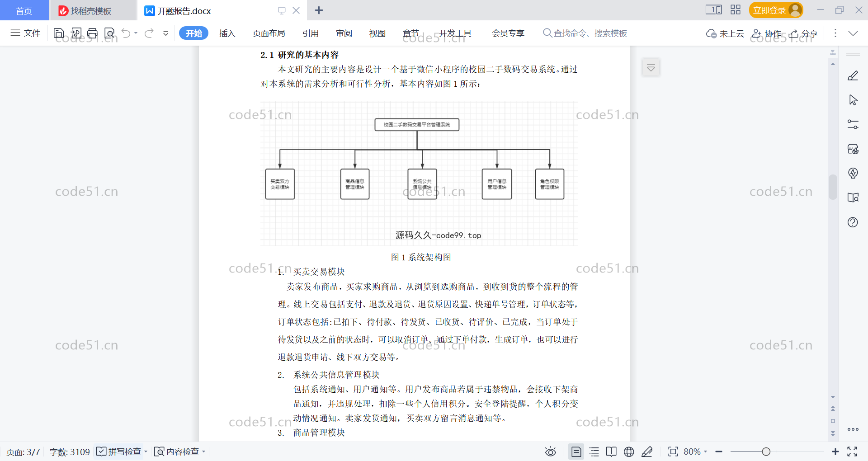Select the 视图 ribbon tab
Image resolution: width=868 pixels, height=461 pixels.
pos(377,33)
